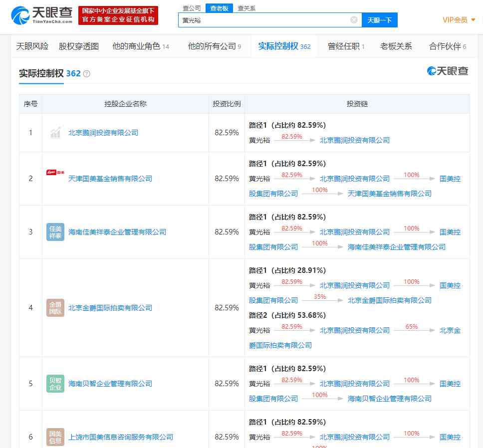The height and width of the screenshot is (448, 483).
Task: Click 北京鹏润投资有限公司 in row 4's 路径2 chain
Action: [x=355, y=330]
